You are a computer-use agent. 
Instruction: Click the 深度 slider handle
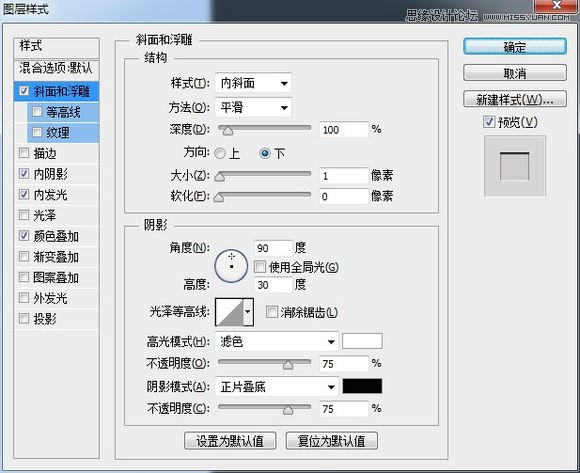pyautogui.click(x=227, y=131)
